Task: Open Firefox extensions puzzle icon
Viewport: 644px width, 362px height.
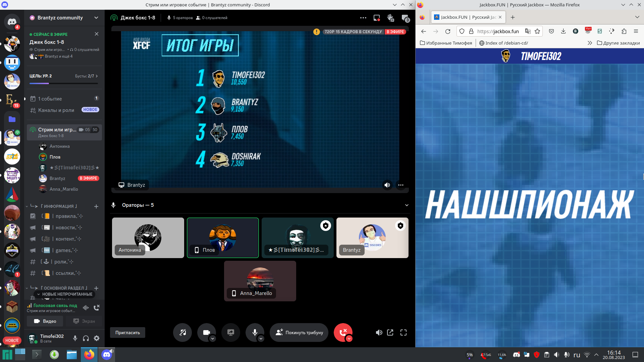Action: pyautogui.click(x=624, y=31)
